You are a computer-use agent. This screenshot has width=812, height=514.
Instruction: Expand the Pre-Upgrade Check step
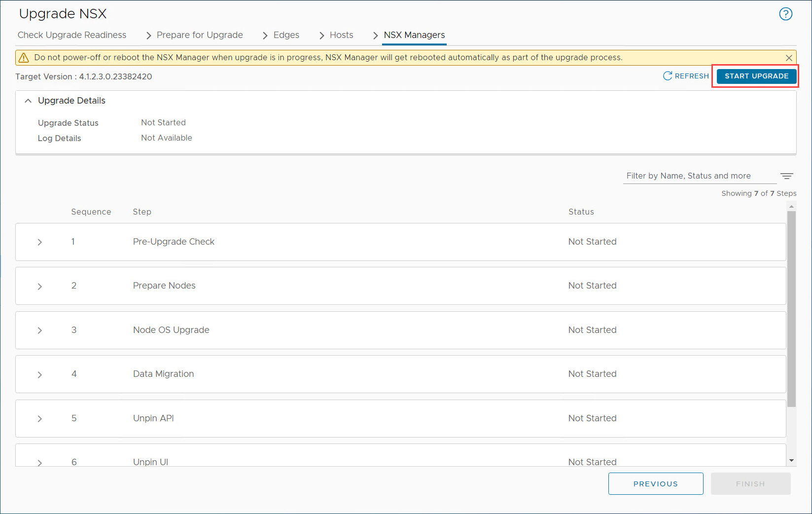coord(40,242)
